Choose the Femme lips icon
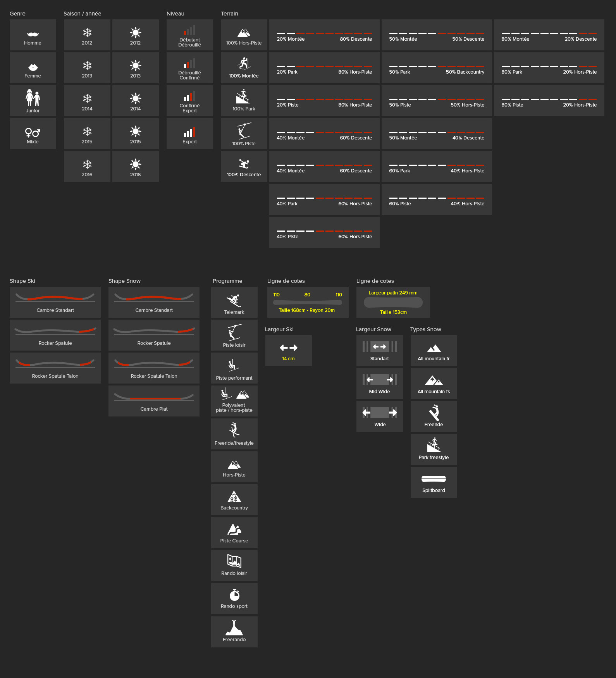 tap(33, 67)
